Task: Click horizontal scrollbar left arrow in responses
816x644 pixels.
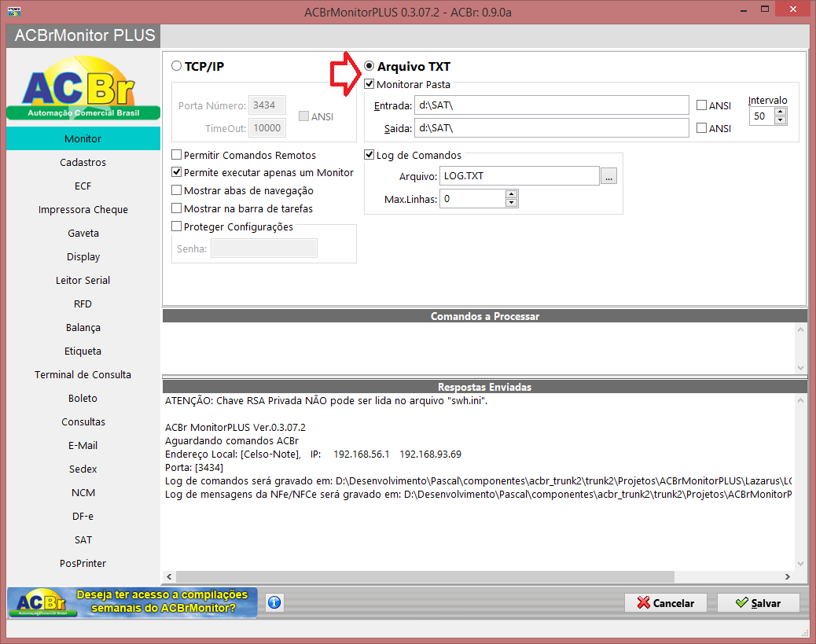Action: [x=169, y=577]
